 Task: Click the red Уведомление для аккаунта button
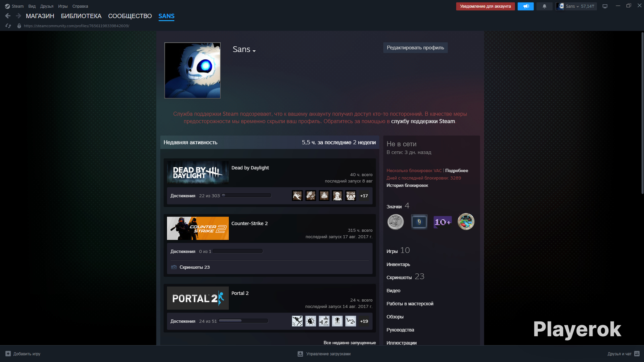tap(485, 6)
